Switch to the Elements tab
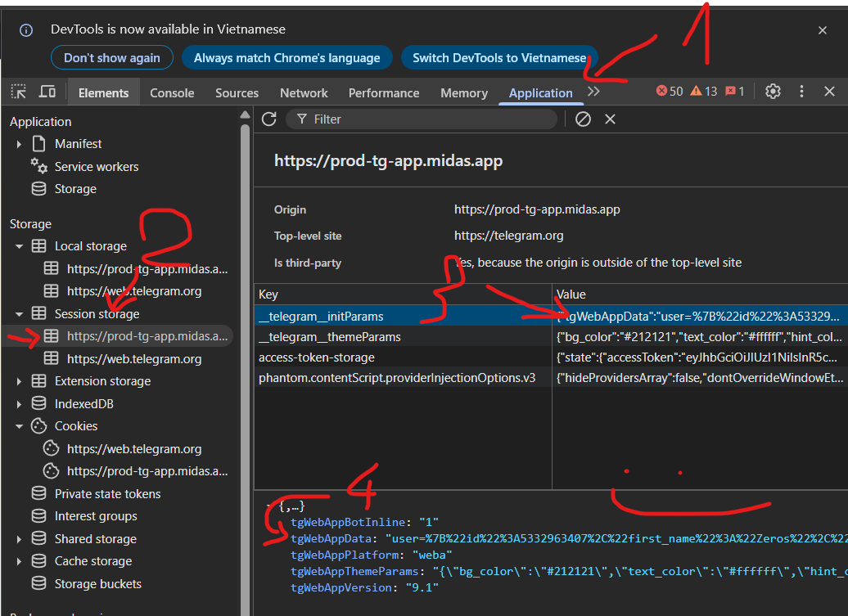Viewport: 848px width, 616px height. [x=103, y=93]
